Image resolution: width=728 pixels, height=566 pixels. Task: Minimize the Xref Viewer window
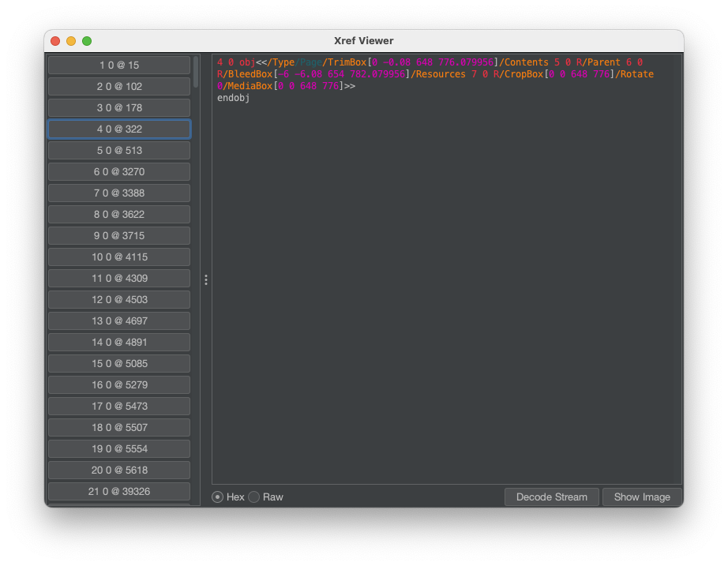pyautogui.click(x=71, y=41)
